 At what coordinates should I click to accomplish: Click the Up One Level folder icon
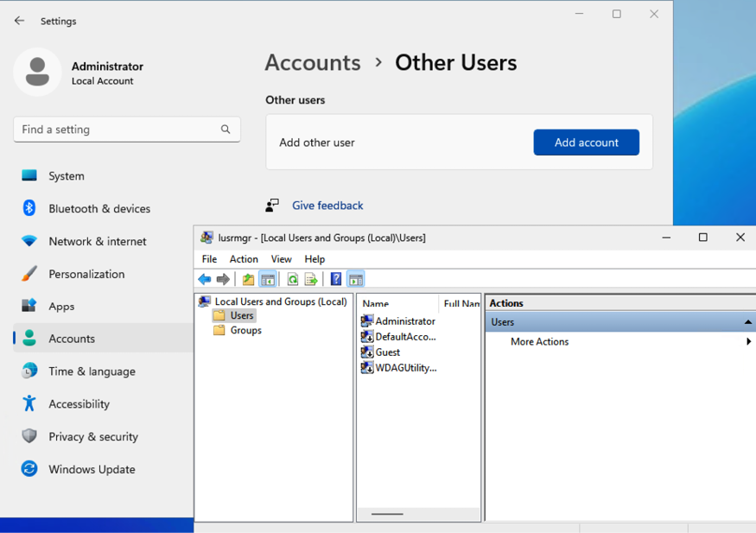pyautogui.click(x=248, y=278)
